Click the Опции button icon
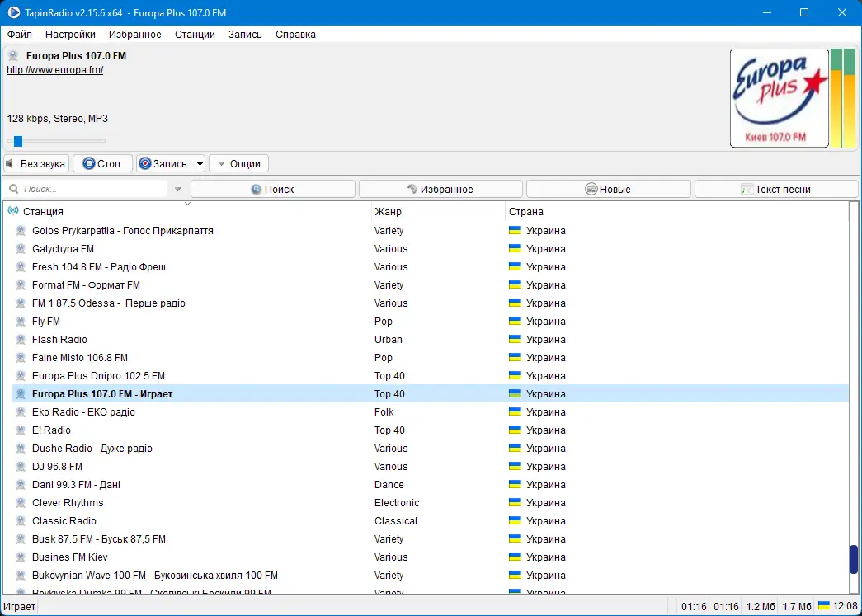The height and width of the screenshot is (616, 862). point(219,162)
